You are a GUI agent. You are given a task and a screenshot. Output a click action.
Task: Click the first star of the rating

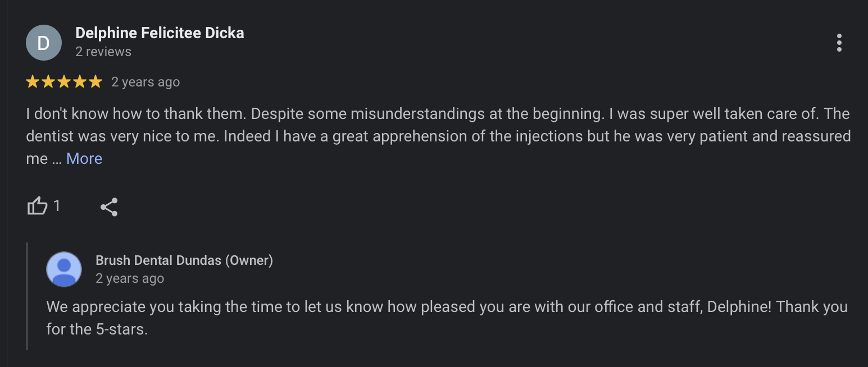(33, 82)
